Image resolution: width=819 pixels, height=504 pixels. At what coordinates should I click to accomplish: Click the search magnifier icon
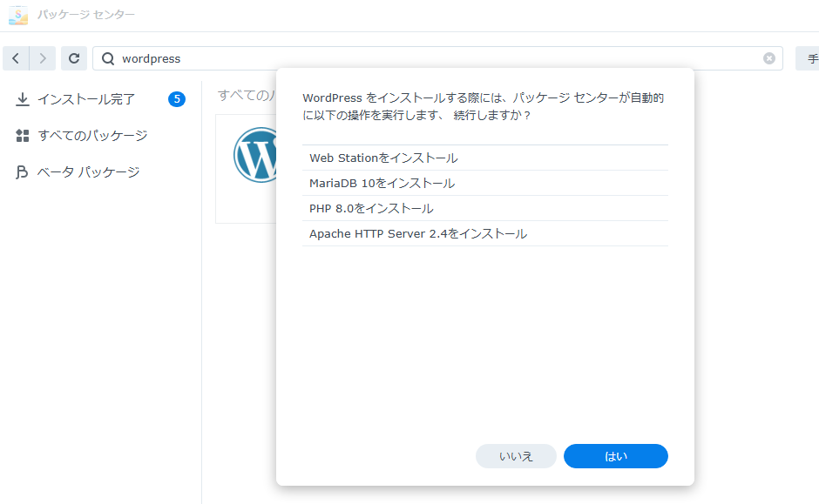click(x=108, y=58)
